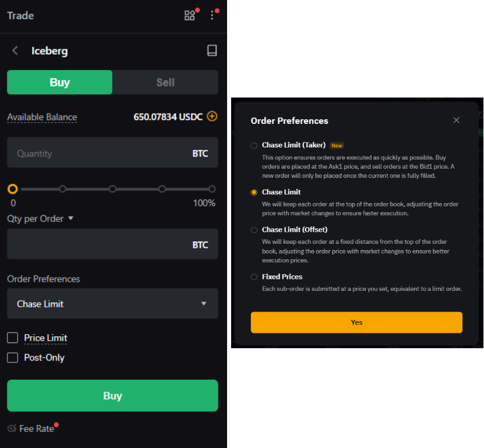Click the Fee Rate icon
Image resolution: width=484 pixels, height=448 pixels.
pyautogui.click(x=12, y=428)
